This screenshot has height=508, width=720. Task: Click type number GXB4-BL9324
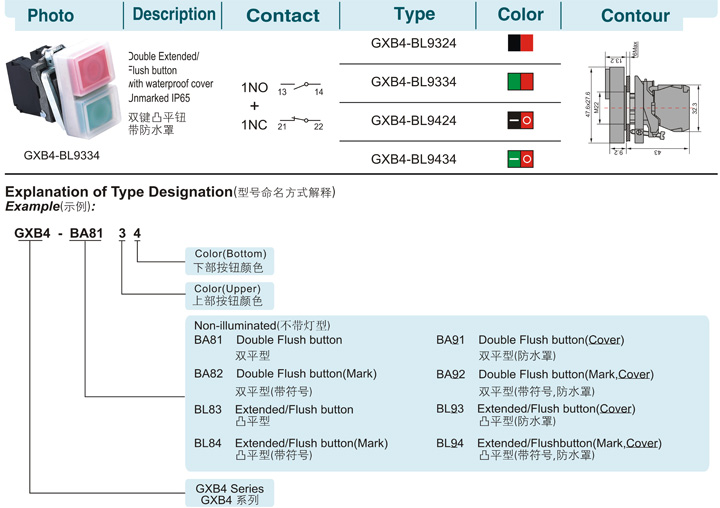coord(414,43)
